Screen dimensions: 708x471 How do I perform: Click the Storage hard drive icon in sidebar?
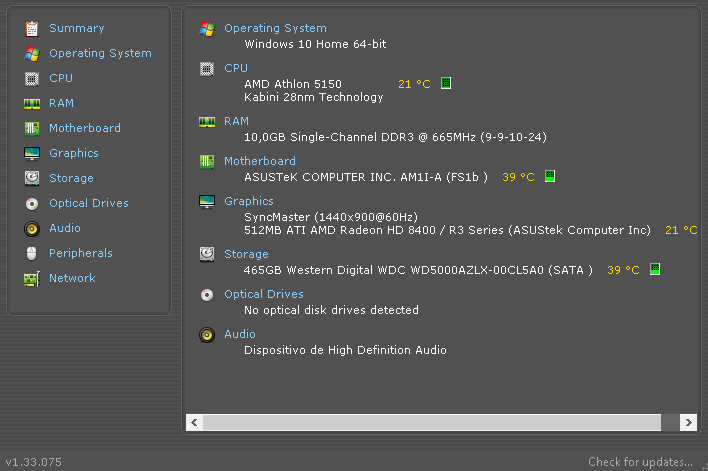pyautogui.click(x=32, y=178)
